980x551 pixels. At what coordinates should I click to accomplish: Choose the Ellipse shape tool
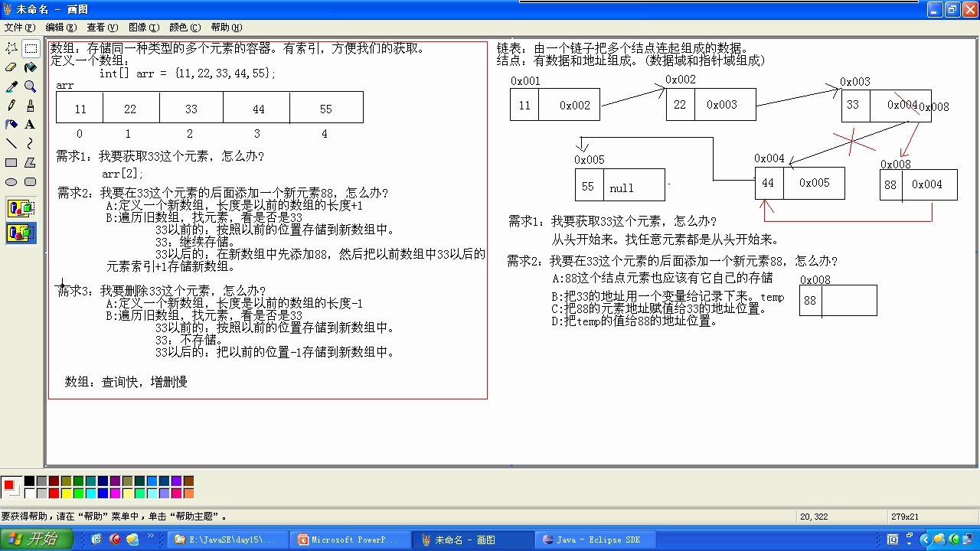click(x=11, y=181)
